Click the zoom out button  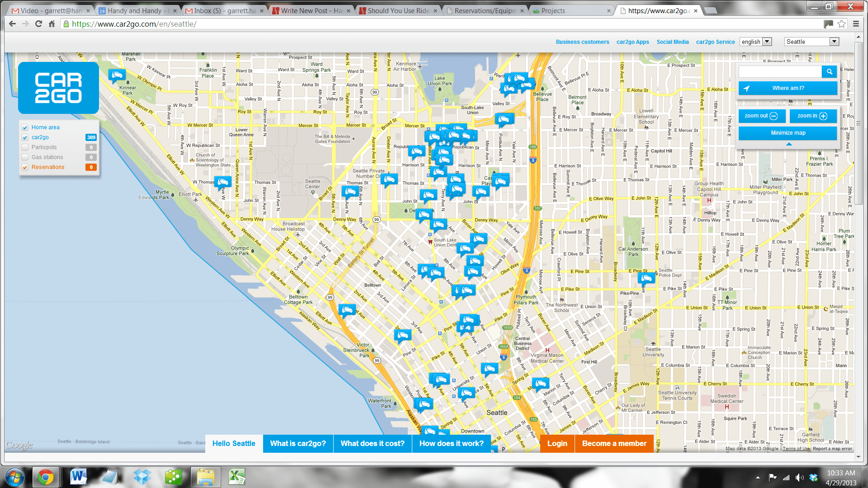coord(762,116)
